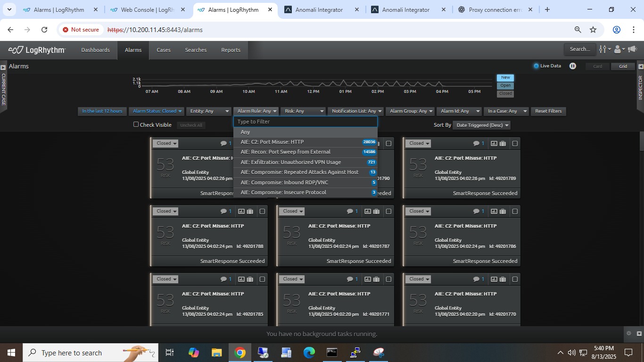Toggle the New status legend swatch
The width and height of the screenshot is (644, 362).
pos(505,77)
